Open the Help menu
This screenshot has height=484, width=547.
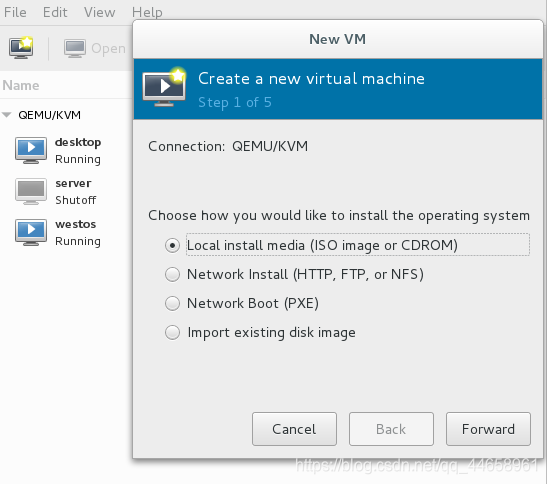[147, 12]
